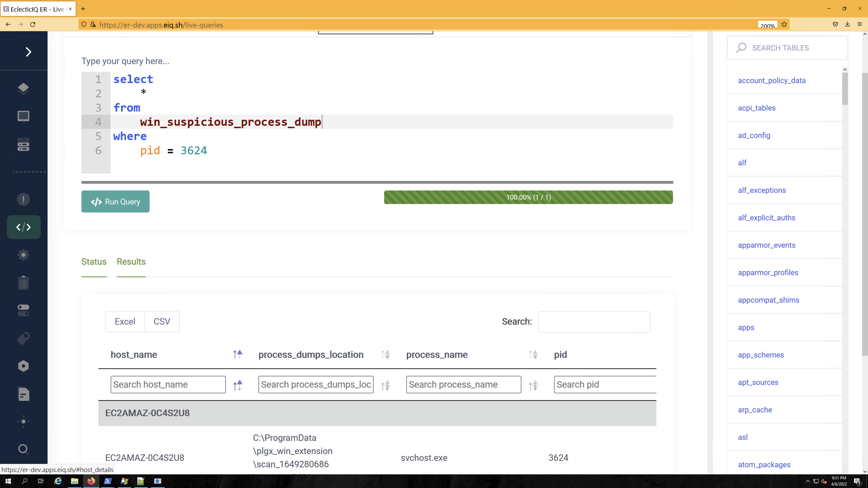Image resolution: width=868 pixels, height=488 pixels.
Task: Open the acpi_tables table link
Action: 757,108
